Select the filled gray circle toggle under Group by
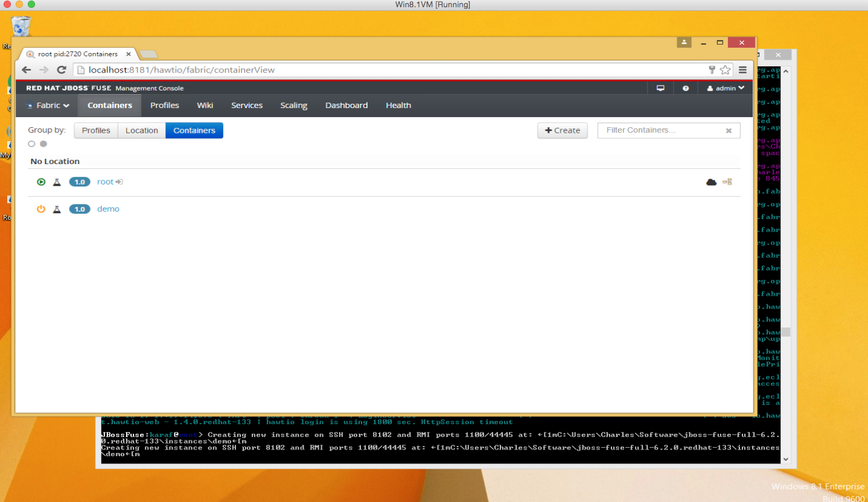Image resolution: width=868 pixels, height=502 pixels. click(43, 144)
